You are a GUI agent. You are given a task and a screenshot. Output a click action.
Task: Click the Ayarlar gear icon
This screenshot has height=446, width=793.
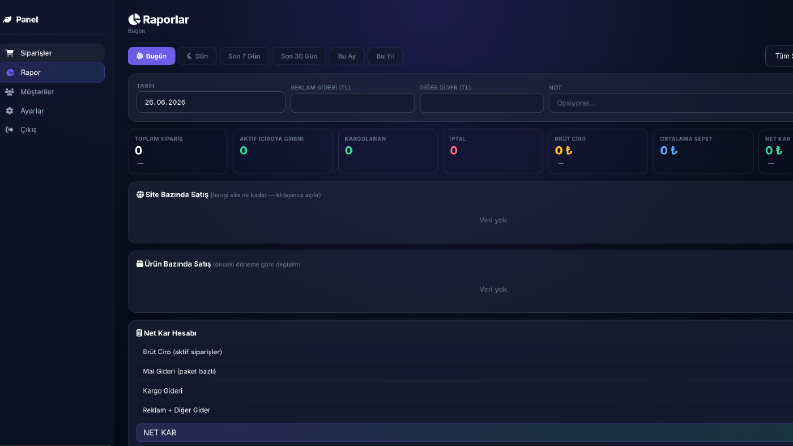[x=10, y=111]
